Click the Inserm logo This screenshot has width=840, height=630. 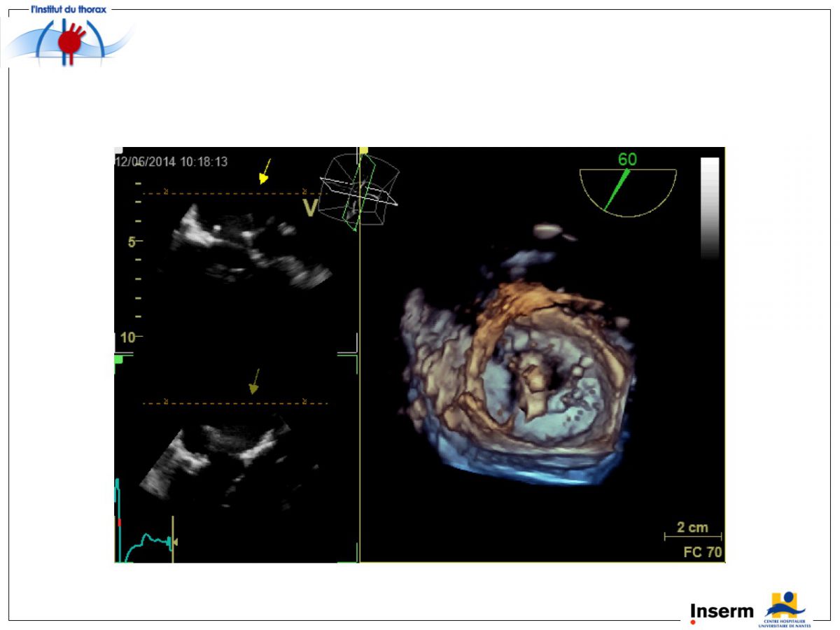(x=721, y=611)
